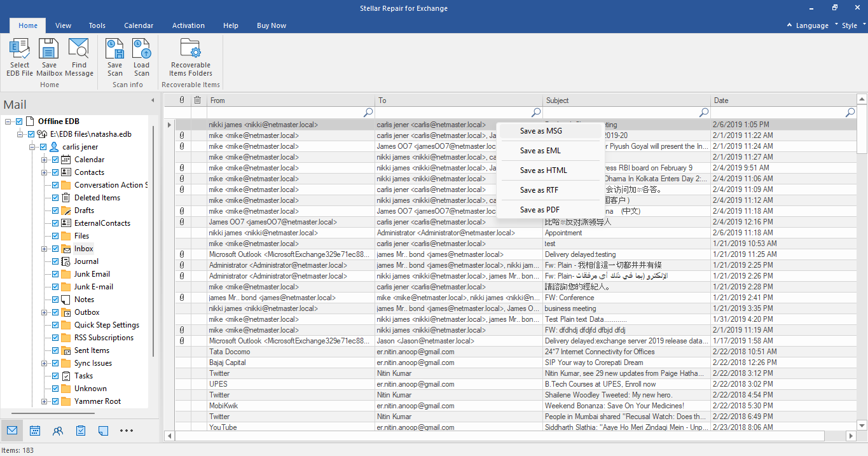Uncheck the Sent Items folder checkbox
Image resolution: width=868 pixels, height=456 pixels.
click(x=55, y=350)
